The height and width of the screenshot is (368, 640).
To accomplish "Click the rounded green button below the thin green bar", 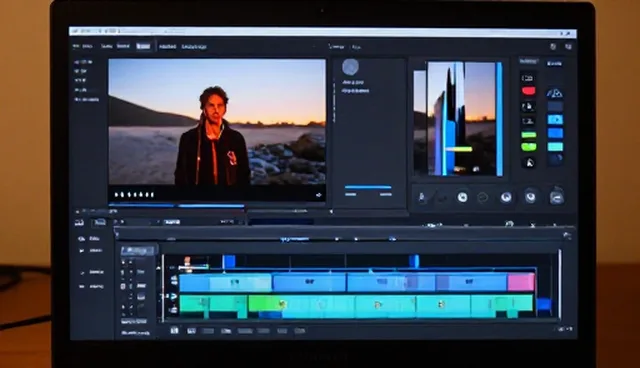I will click(x=529, y=146).
